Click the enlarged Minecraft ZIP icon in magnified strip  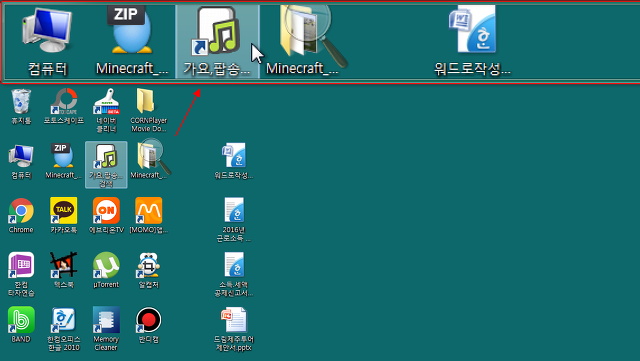pyautogui.click(x=131, y=41)
